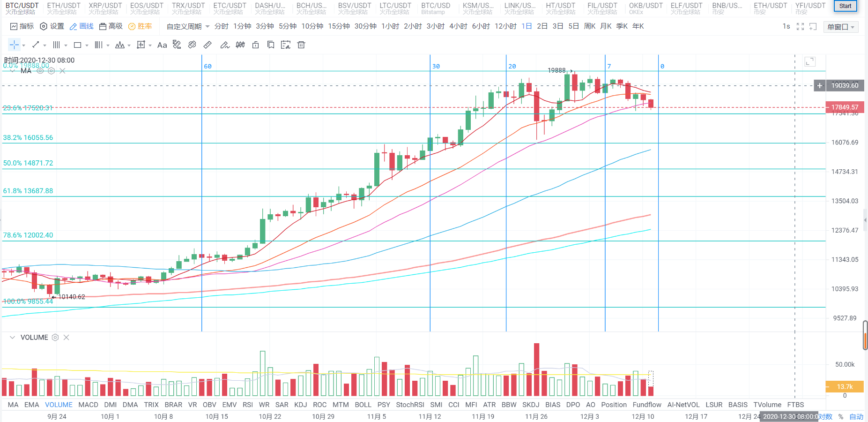868x422 pixels.
Task: Toggle MA indicator visibility eye
Action: coord(40,71)
